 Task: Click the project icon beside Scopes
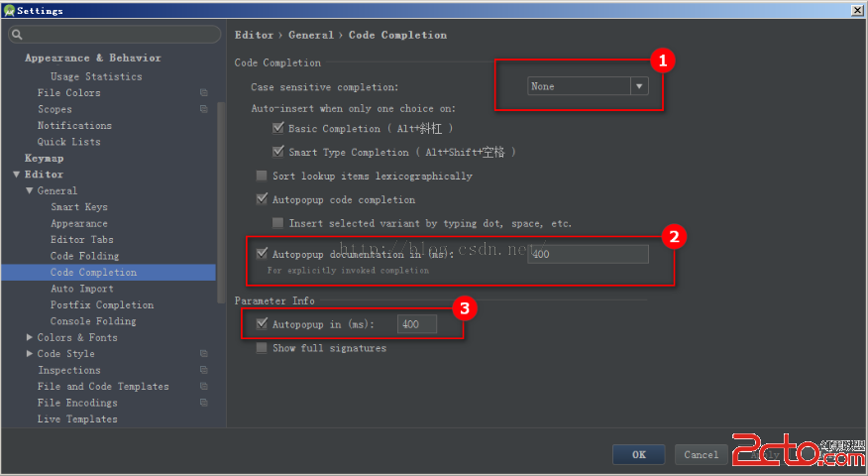pos(203,109)
